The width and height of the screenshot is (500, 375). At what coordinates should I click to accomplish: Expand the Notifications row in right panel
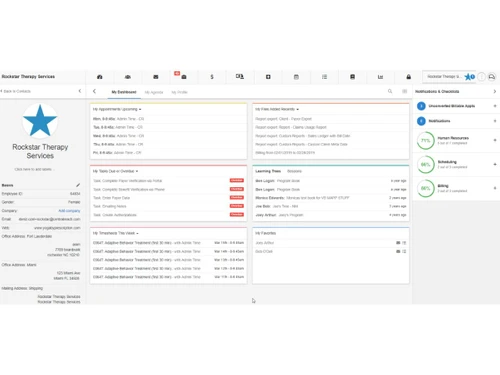click(x=495, y=121)
